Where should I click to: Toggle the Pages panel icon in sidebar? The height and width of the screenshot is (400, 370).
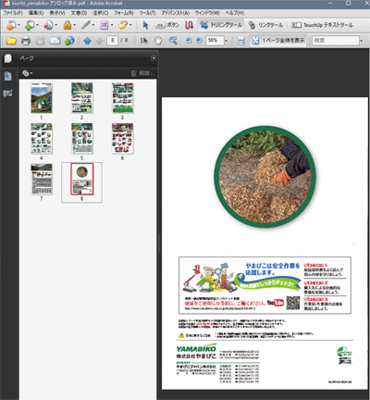point(8,76)
